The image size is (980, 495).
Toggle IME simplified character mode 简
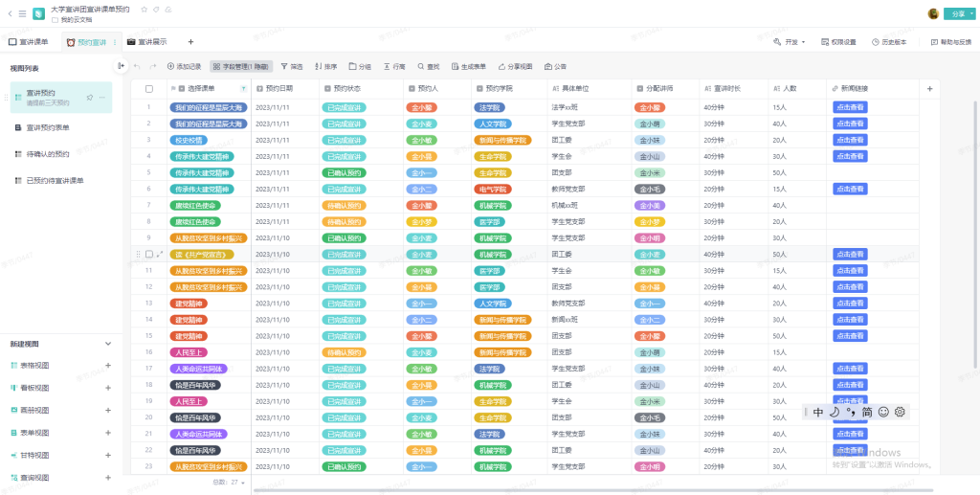(867, 412)
